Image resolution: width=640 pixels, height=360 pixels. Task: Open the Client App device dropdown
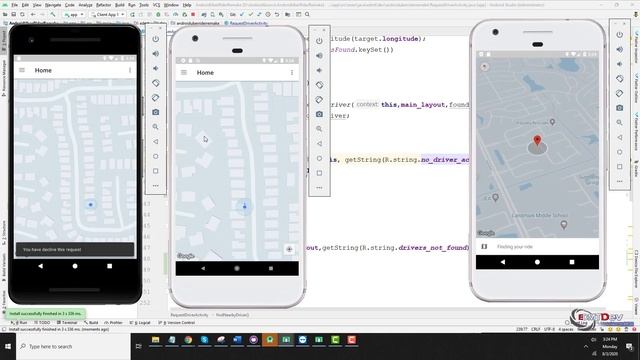point(108,14)
